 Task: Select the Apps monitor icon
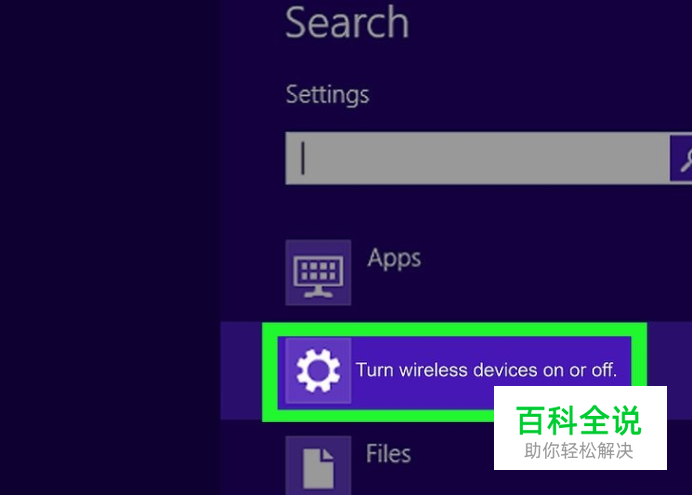point(318,273)
